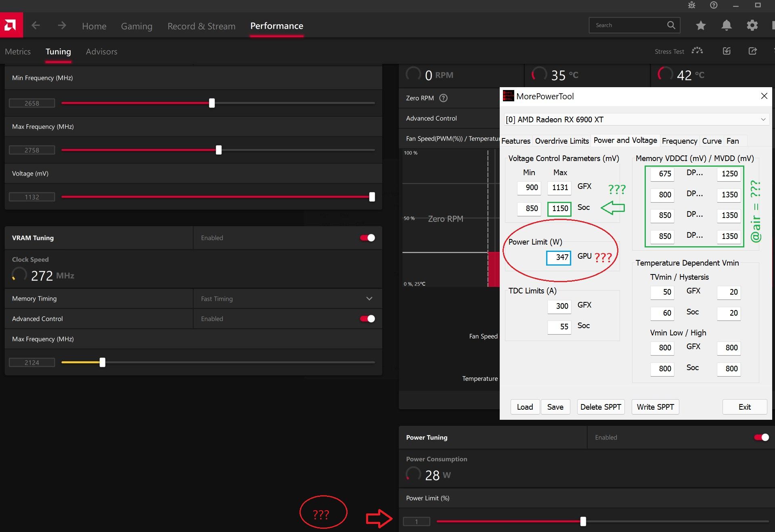Open the Overdrive Limits tab
Viewport: 775px width, 532px height.
point(562,141)
